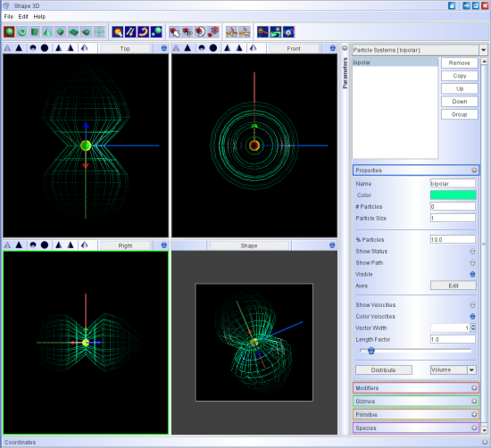Select the cylinder primitive tool

pyautogui.click(x=35, y=32)
